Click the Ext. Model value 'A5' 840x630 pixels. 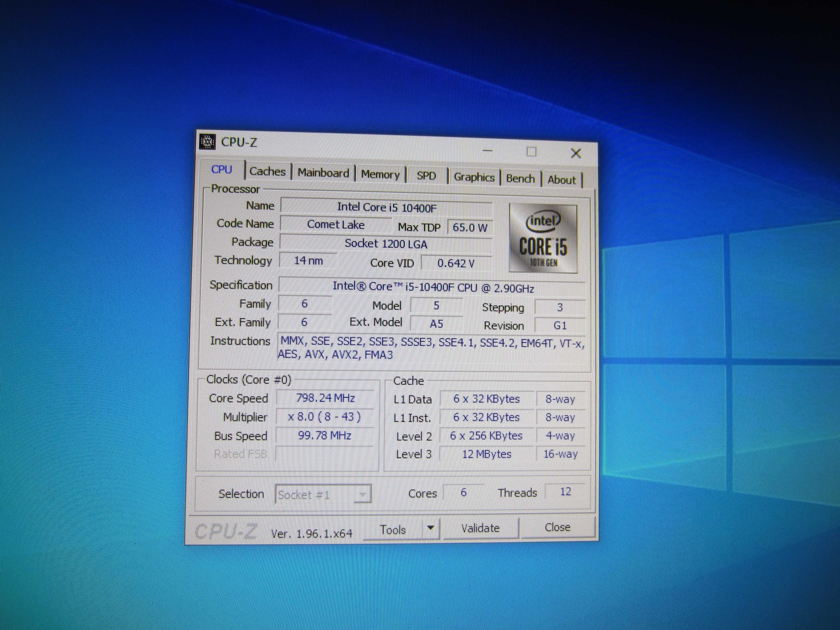click(436, 324)
